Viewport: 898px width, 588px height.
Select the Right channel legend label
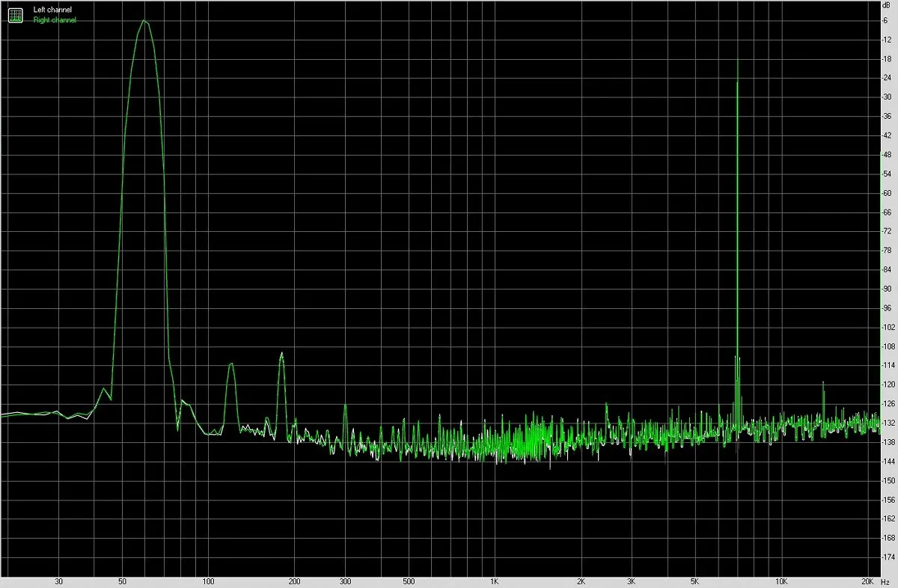(55, 20)
